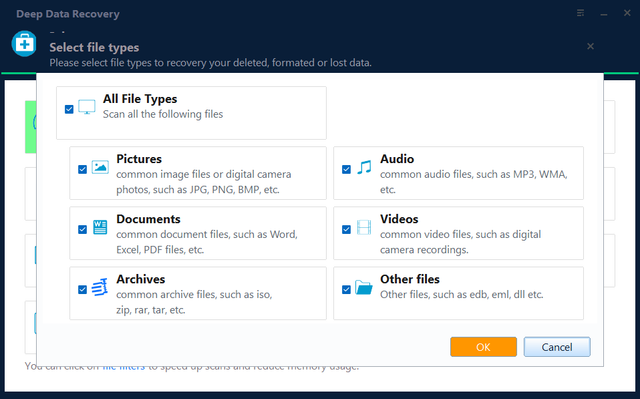Screen dimensions: 640x399
Task: Uncheck the Archives checkbox
Action: click(x=82, y=289)
